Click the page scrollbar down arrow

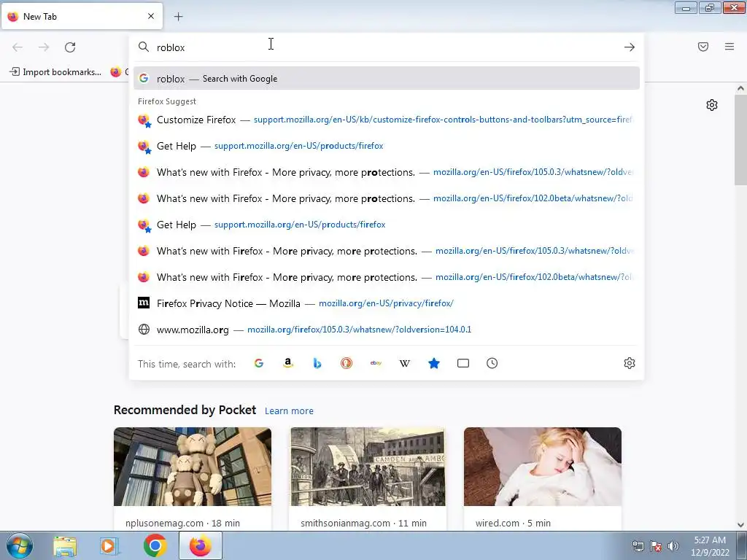[x=740, y=525]
